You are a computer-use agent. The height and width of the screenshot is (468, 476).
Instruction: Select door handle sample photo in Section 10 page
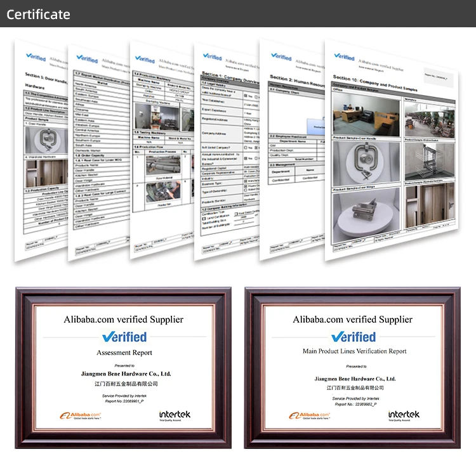[366, 164]
